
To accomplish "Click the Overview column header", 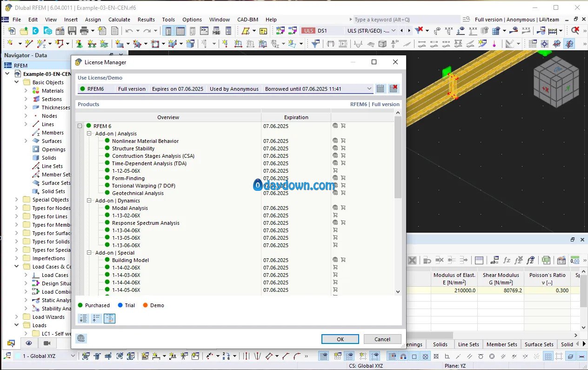I will click(x=168, y=117).
